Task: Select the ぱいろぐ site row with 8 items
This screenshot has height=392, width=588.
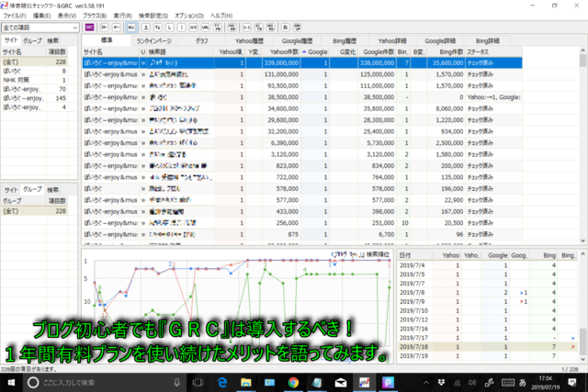Action: (x=35, y=71)
